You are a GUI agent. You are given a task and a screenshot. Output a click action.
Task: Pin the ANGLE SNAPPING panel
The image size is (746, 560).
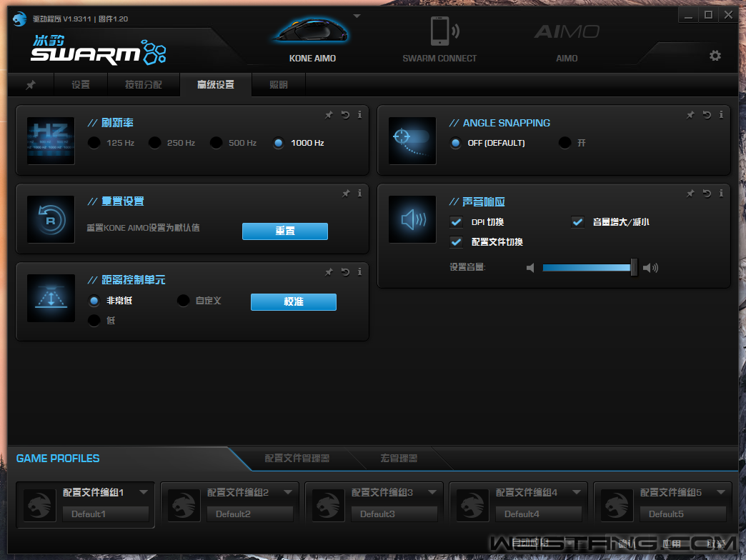(690, 114)
